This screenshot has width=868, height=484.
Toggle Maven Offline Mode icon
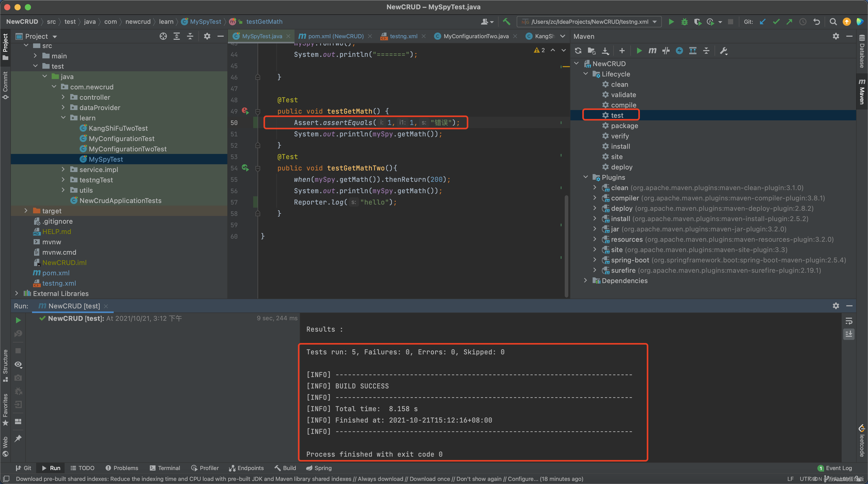click(x=666, y=51)
